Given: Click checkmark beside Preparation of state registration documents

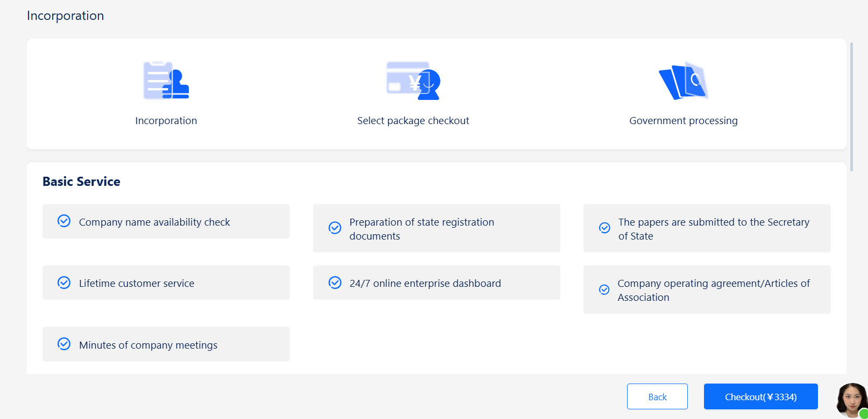Looking at the screenshot, I should pyautogui.click(x=335, y=228).
